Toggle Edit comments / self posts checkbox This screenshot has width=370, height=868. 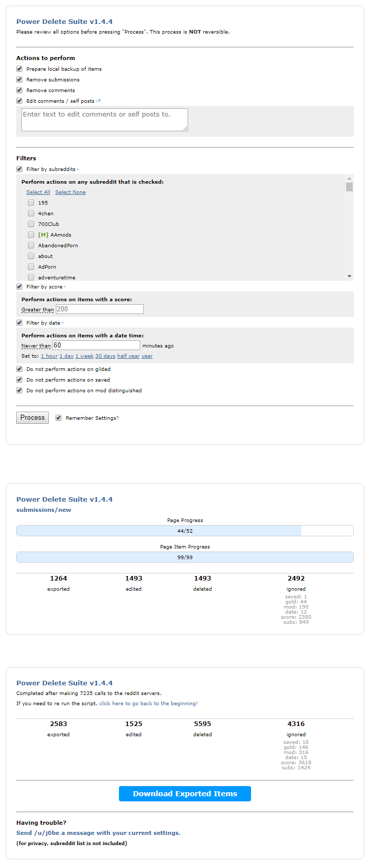point(19,101)
